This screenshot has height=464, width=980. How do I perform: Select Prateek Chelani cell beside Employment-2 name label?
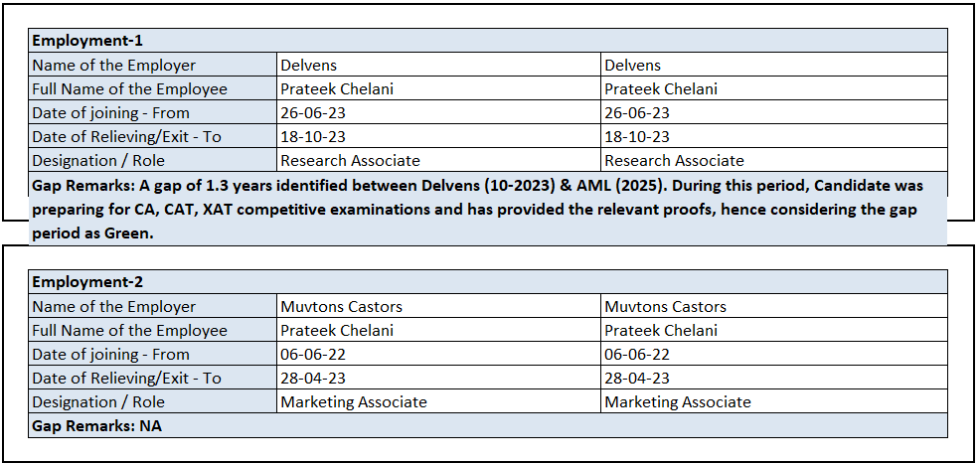click(337, 331)
